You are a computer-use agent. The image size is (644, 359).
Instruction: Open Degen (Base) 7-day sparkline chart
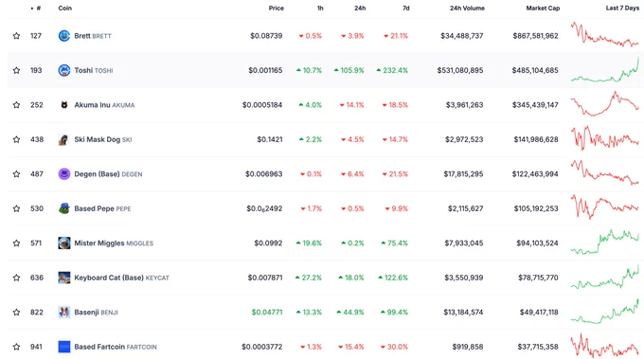604,172
